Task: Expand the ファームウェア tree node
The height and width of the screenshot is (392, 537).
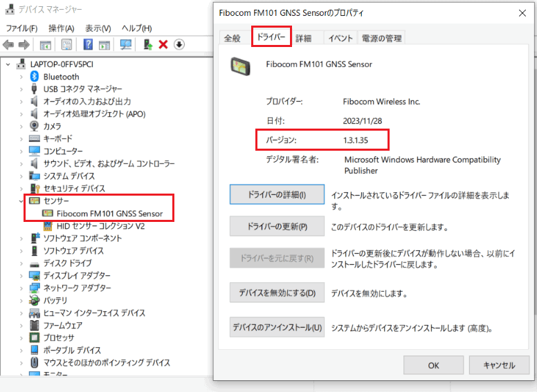Action: pos(21,326)
